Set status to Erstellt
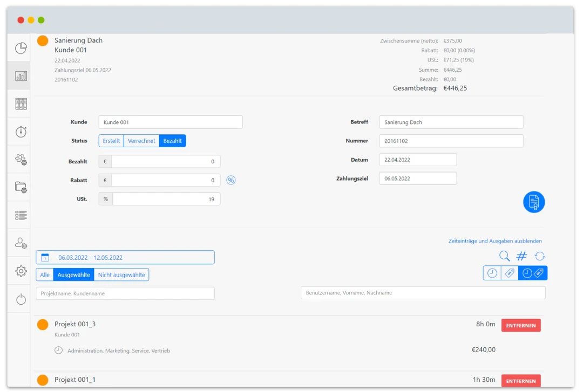This screenshot has width=583, height=392. tap(111, 141)
